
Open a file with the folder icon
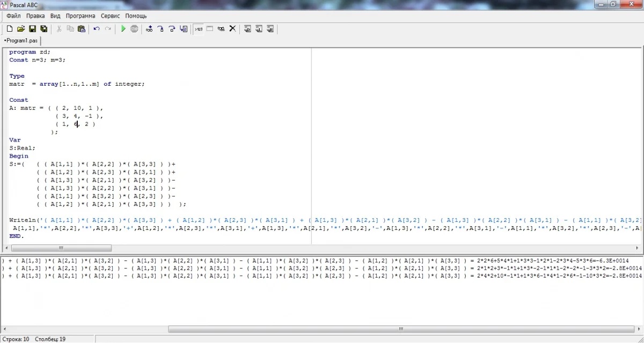21,29
